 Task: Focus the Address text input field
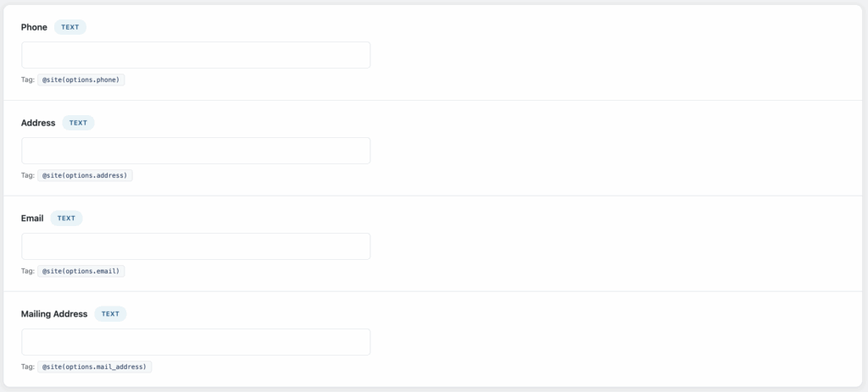pyautogui.click(x=196, y=151)
